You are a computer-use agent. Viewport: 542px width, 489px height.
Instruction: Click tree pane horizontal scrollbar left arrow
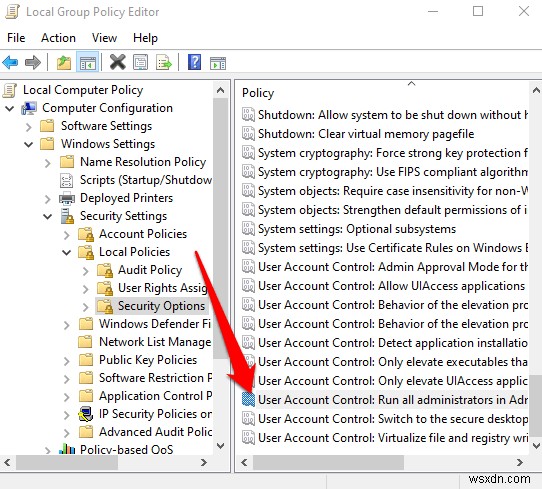[7, 462]
